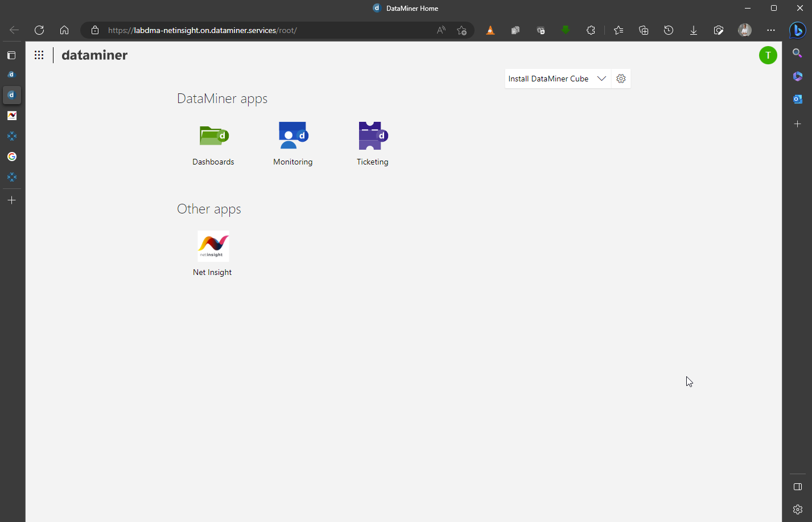Open a new tab in vertical tabs
Screen dimensions: 812x522
pyautogui.click(x=12, y=200)
